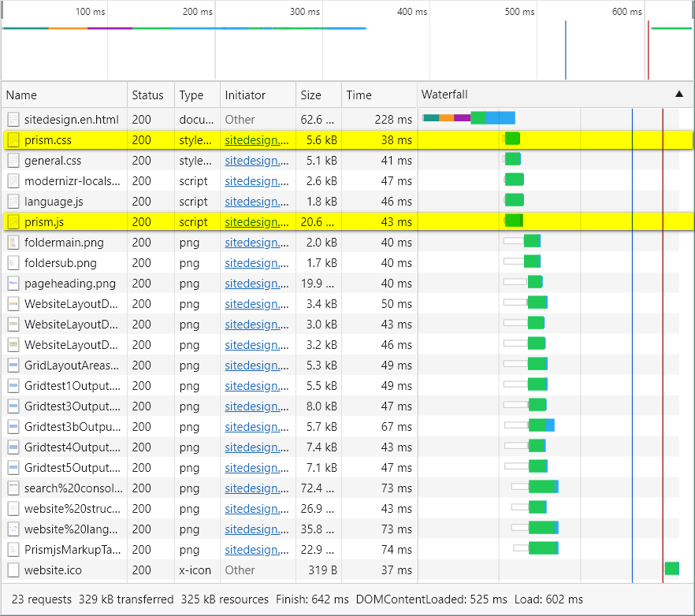
Task: Toggle sort arrow in Waterfall column header
Action: pyautogui.click(x=679, y=95)
